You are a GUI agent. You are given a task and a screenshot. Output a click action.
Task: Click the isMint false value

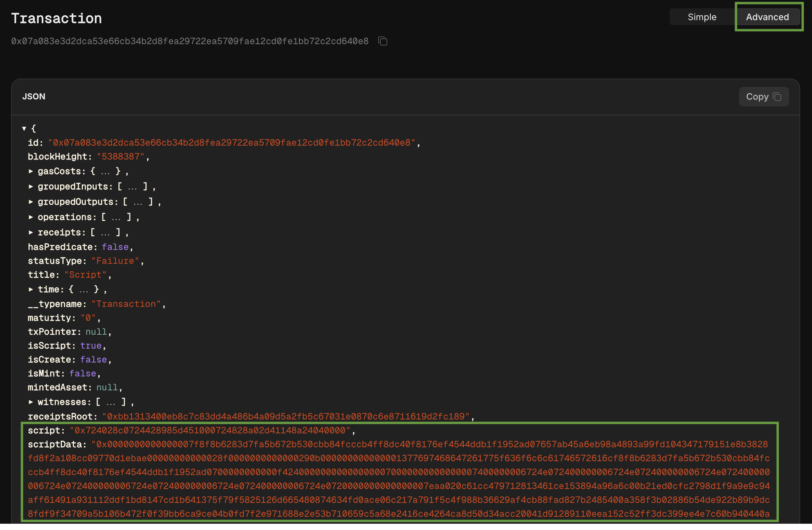[x=83, y=374]
